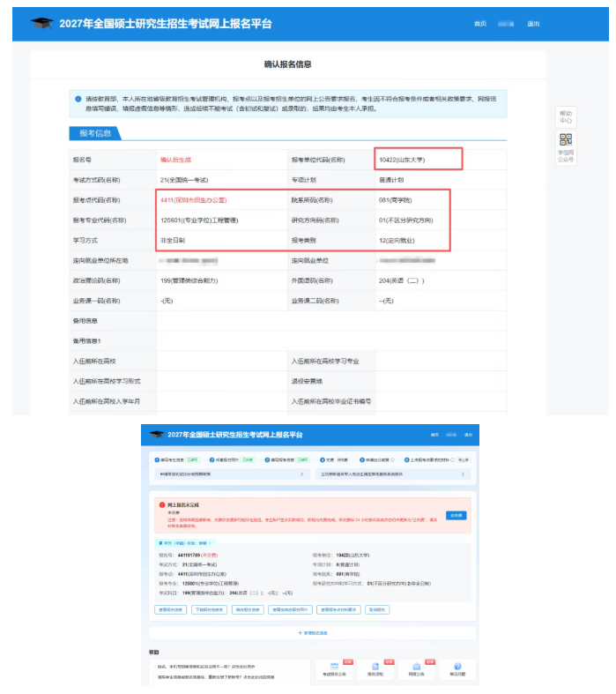Click info icon beside step 6 label
The height and width of the screenshot is (694, 616).
click(x=452, y=459)
